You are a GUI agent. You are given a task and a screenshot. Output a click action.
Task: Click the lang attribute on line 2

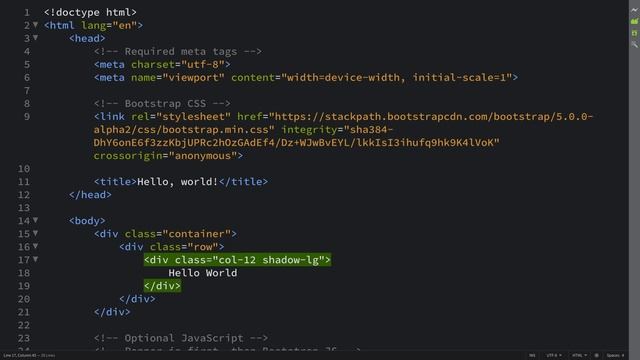[93, 25]
